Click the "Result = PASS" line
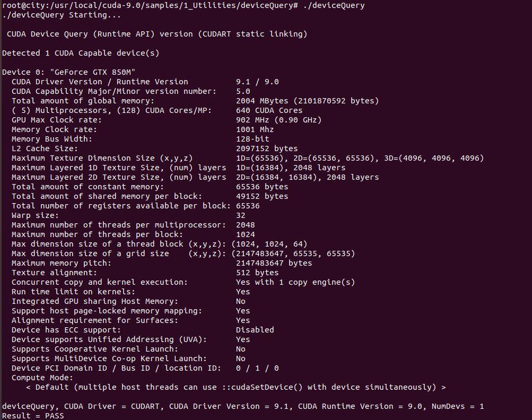The height and width of the screenshot is (420, 532). pyautogui.click(x=32, y=416)
